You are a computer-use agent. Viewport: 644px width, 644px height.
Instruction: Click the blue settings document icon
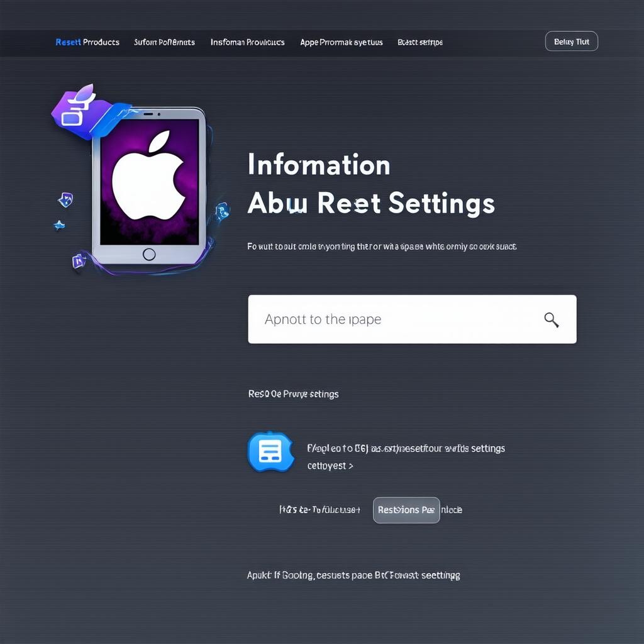click(270, 452)
